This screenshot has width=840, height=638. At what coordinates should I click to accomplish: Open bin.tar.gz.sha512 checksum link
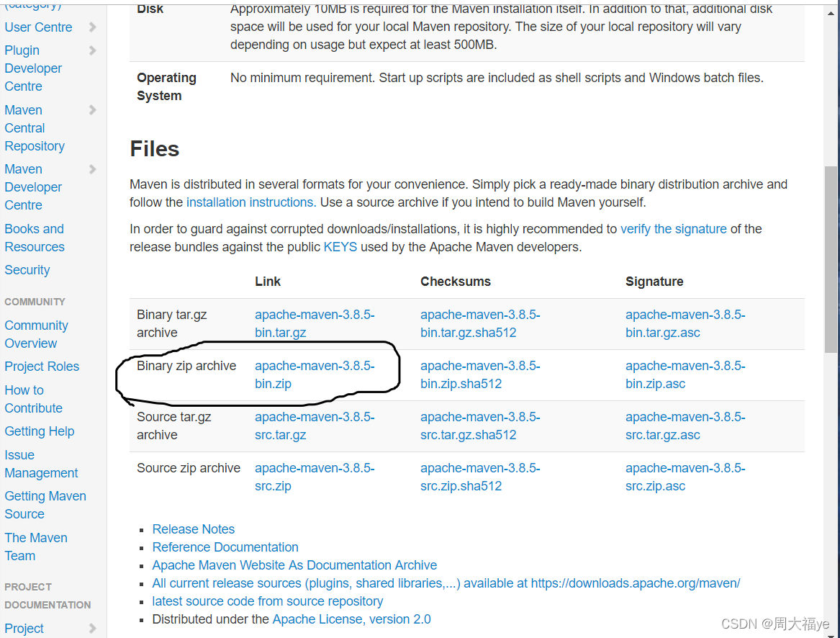(x=480, y=324)
